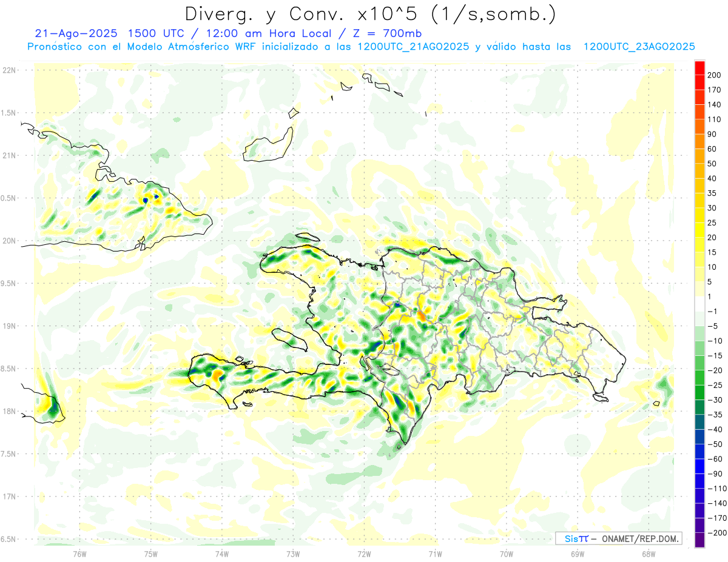
Task: Click the '20N' latitude label
Action: pos(9,241)
